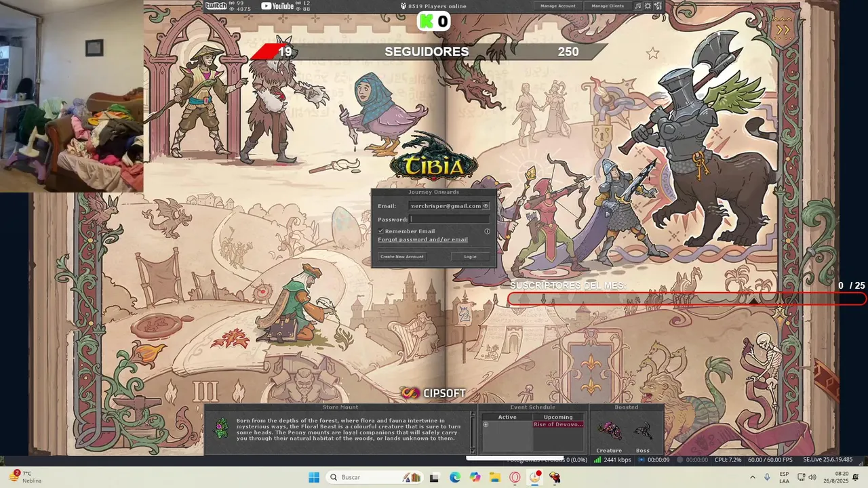This screenshot has height=488, width=868.
Task: Open Forgot password and/or email link
Action: pos(422,239)
